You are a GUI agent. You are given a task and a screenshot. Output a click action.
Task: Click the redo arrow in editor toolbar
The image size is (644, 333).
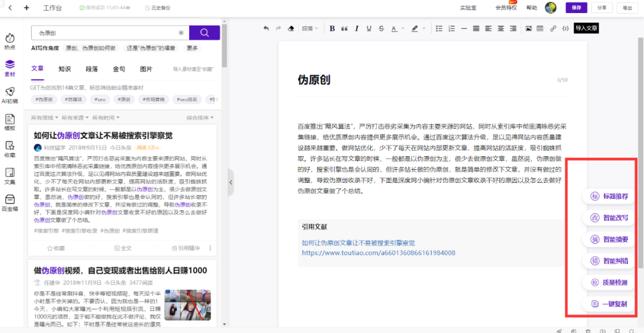coord(278,29)
